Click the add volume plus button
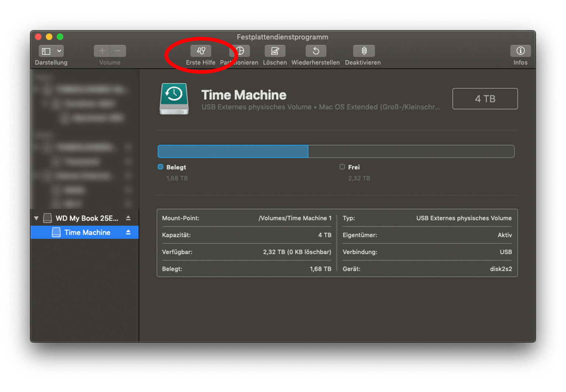This screenshot has width=566, height=392. (x=102, y=51)
